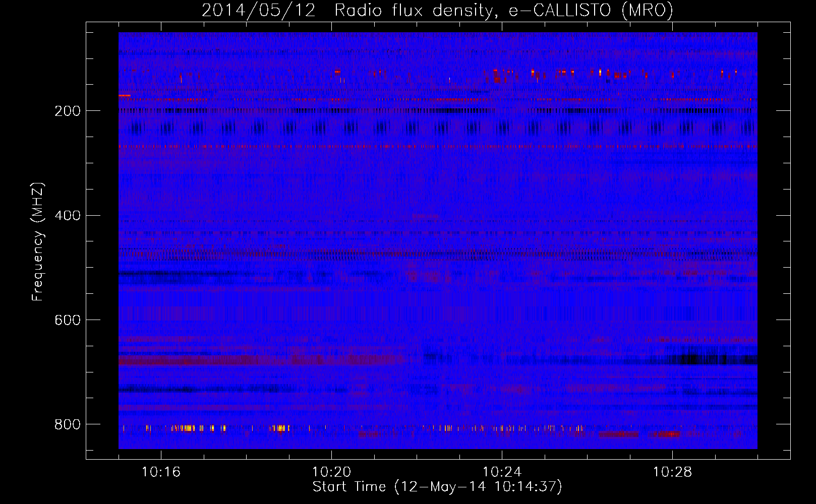Click the '10:20' time tick label
Image resolution: width=816 pixels, height=504 pixels.
click(x=331, y=472)
